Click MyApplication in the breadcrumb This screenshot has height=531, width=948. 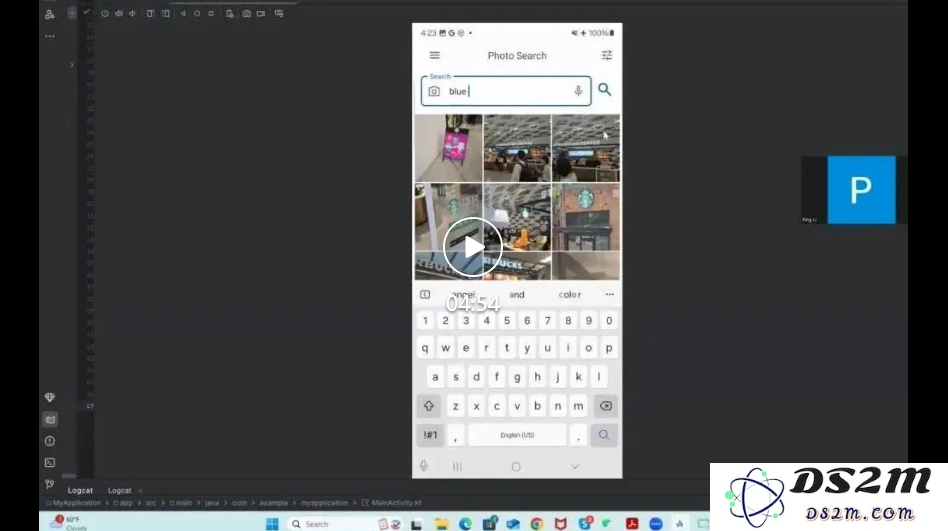coord(76,503)
